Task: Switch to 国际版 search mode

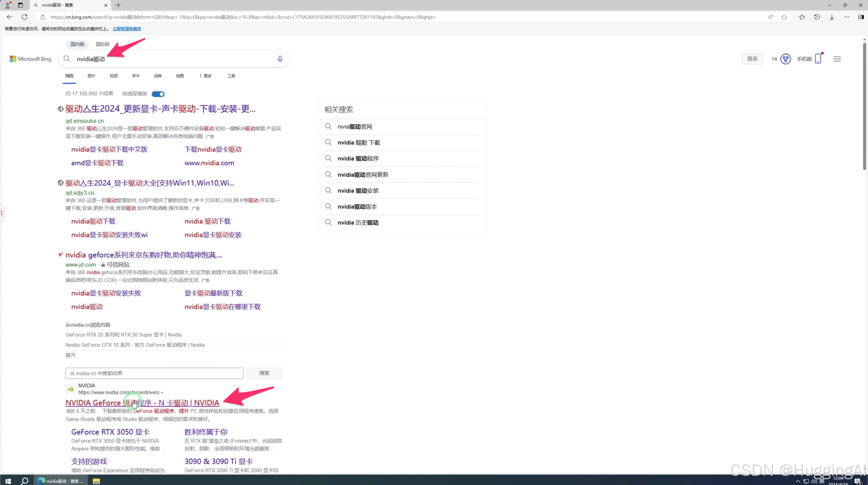Action: coord(102,44)
